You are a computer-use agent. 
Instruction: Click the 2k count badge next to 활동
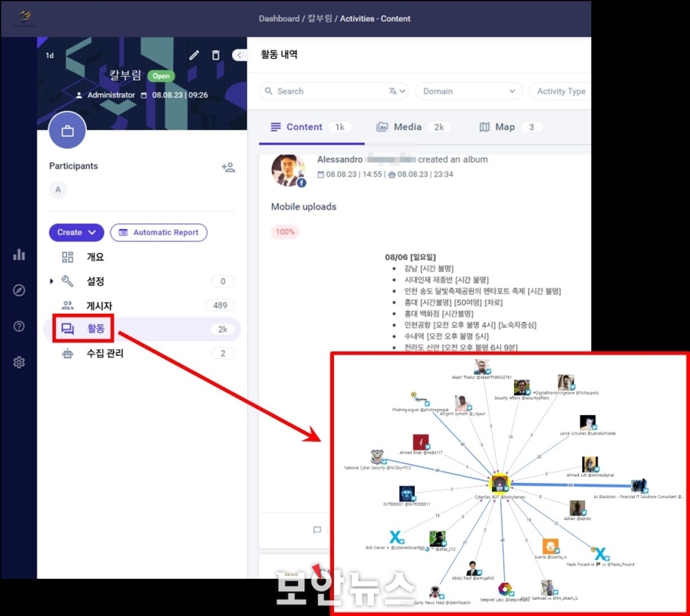coord(223,329)
